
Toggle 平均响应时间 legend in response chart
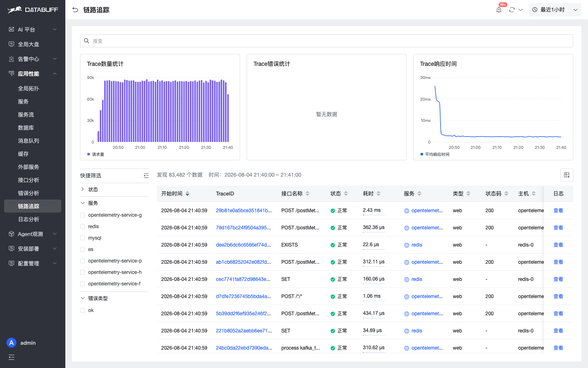435,154
